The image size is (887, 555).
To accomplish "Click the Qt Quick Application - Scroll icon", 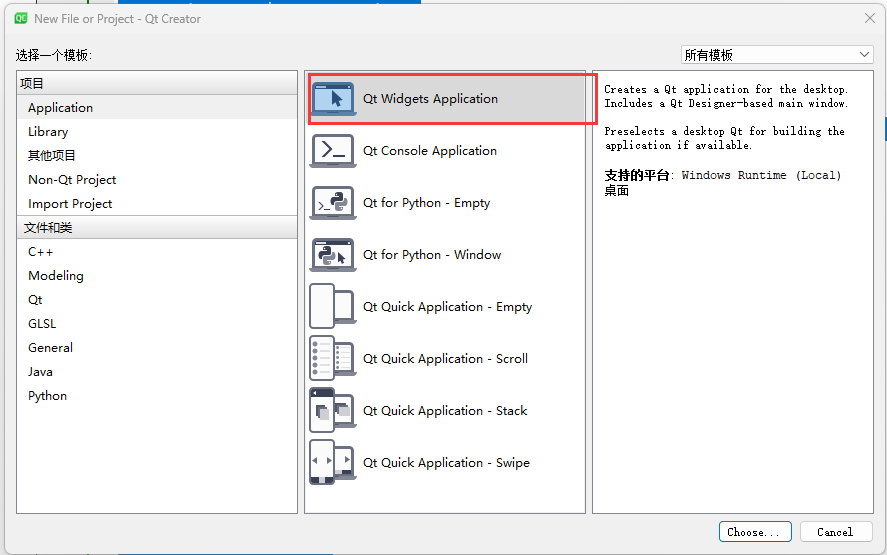I will [x=333, y=359].
